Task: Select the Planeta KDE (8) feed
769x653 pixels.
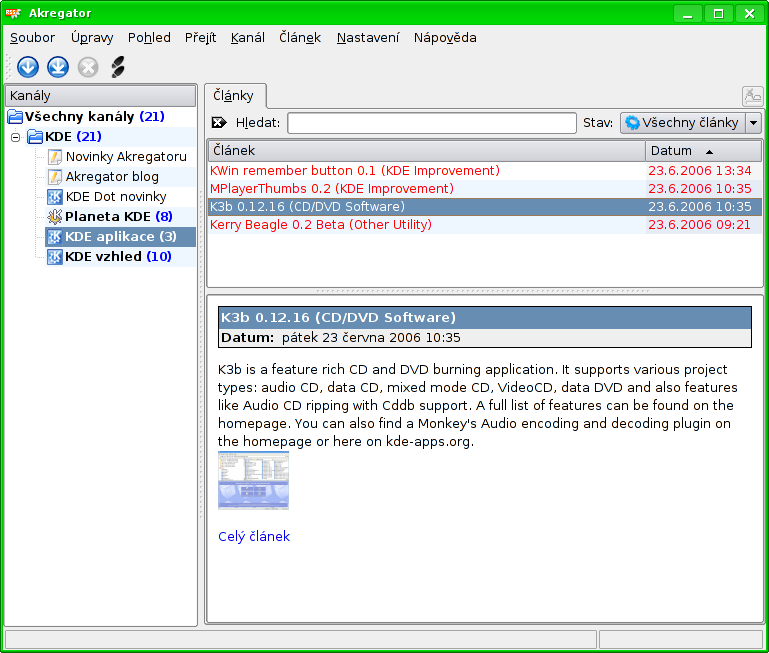Action: coord(119,216)
